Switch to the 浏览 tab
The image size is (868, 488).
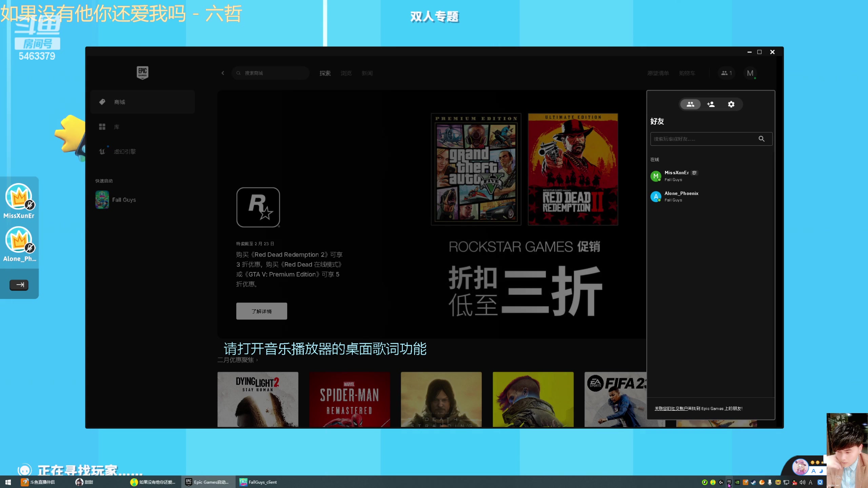click(x=346, y=73)
